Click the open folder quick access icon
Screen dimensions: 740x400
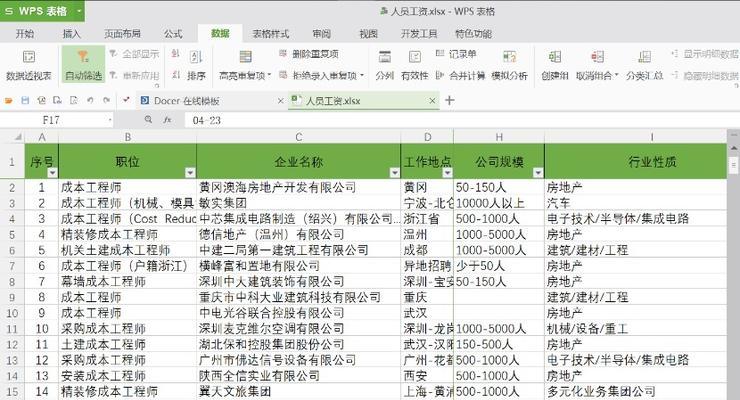point(8,100)
